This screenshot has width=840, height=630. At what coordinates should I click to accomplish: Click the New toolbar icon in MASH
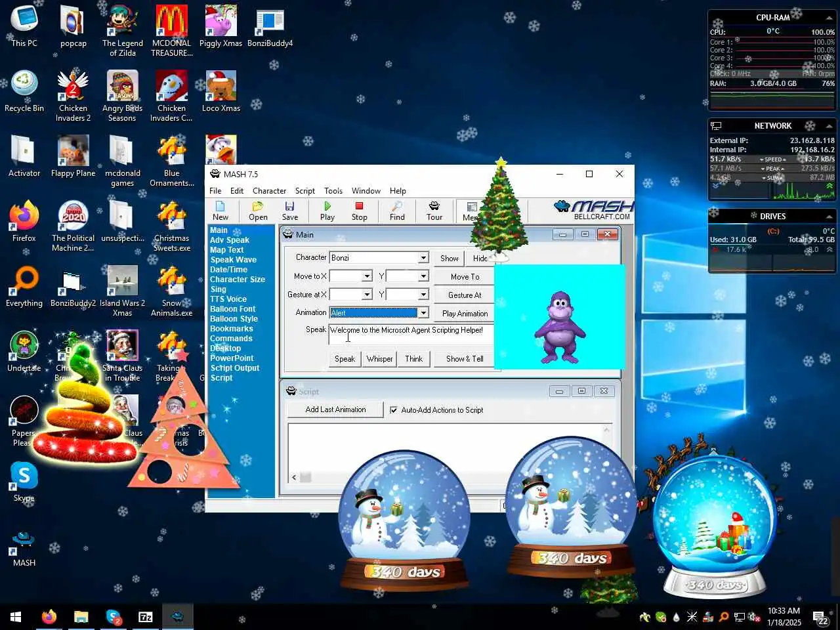(220, 211)
